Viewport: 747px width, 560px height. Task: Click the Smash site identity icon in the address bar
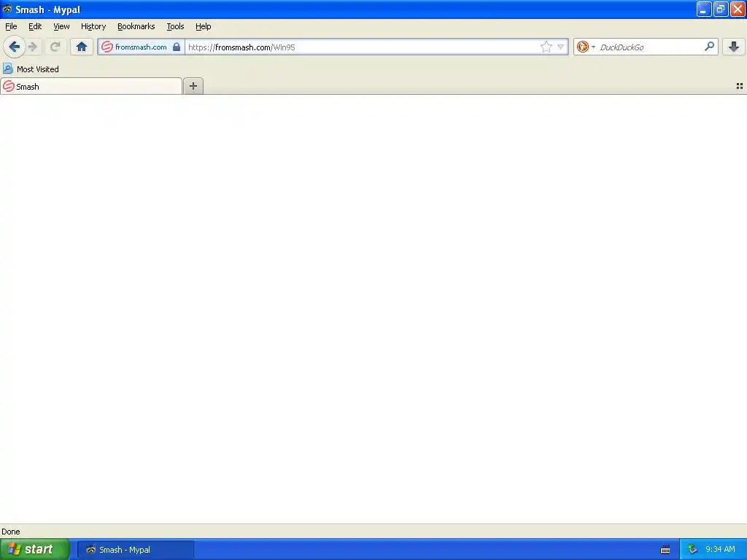pos(107,47)
